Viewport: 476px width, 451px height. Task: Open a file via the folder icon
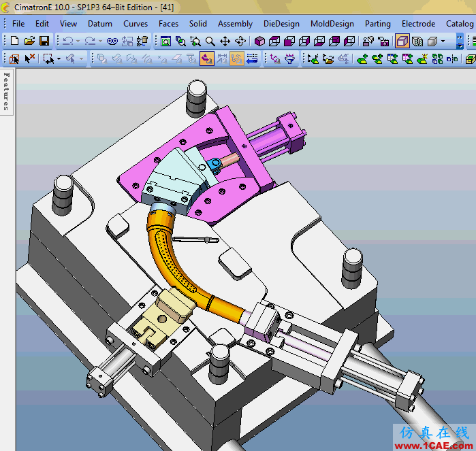(x=29, y=41)
